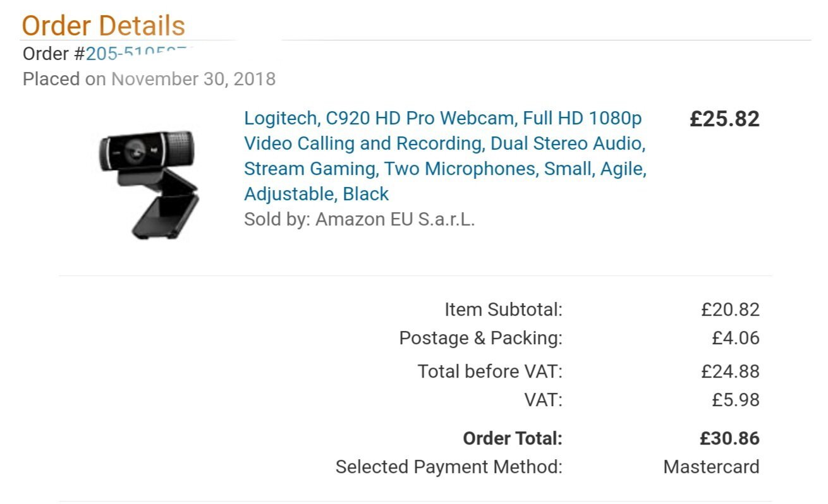Click the November 30, 2018 placed date
The height and width of the screenshot is (504, 828).
(193, 80)
